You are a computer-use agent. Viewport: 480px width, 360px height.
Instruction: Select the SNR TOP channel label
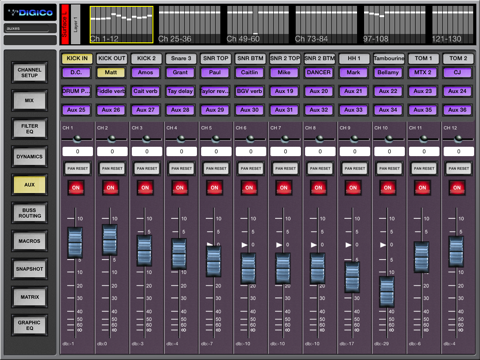tap(216, 58)
